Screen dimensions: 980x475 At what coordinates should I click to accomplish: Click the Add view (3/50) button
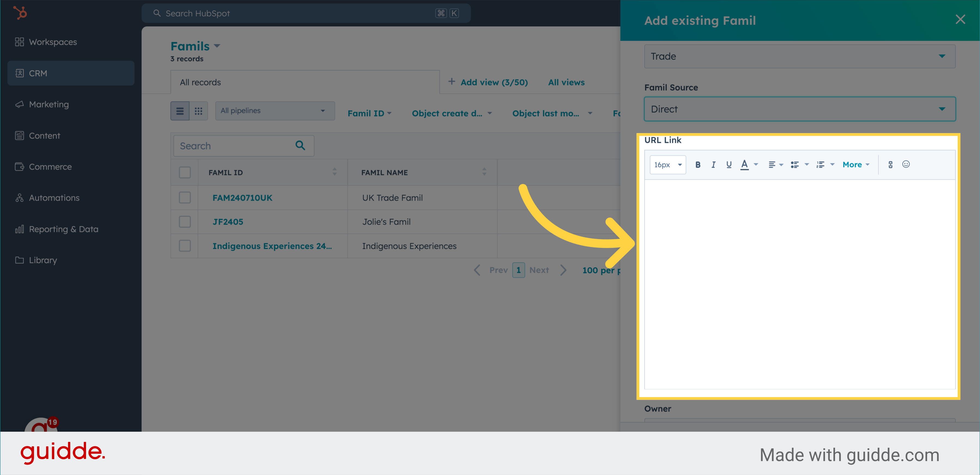(x=488, y=82)
